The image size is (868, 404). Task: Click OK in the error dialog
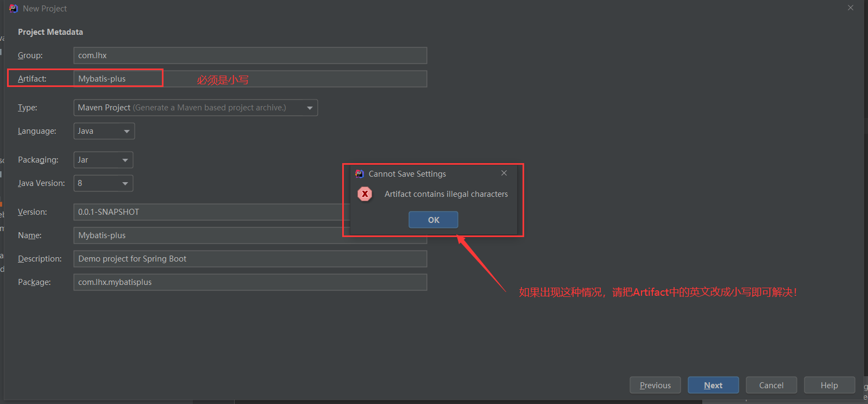click(433, 220)
